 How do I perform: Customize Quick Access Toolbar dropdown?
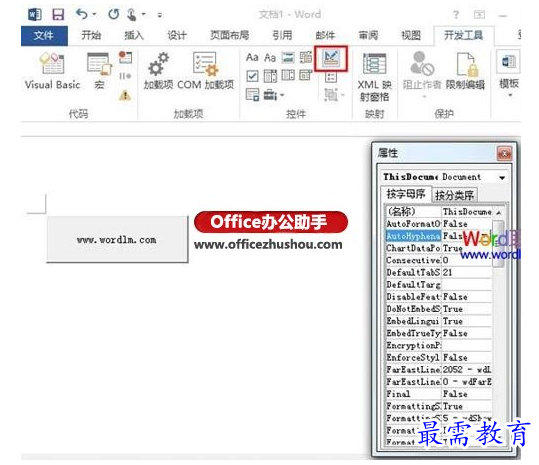tap(160, 15)
